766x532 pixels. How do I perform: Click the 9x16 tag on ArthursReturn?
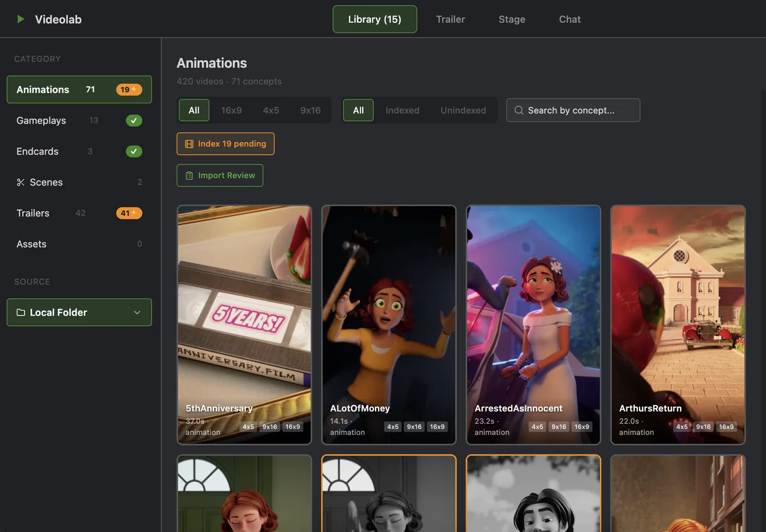703,427
